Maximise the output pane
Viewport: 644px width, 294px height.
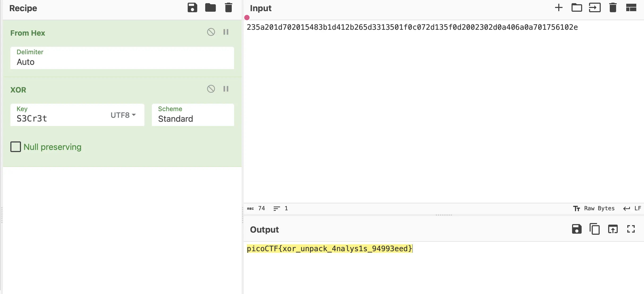click(631, 229)
